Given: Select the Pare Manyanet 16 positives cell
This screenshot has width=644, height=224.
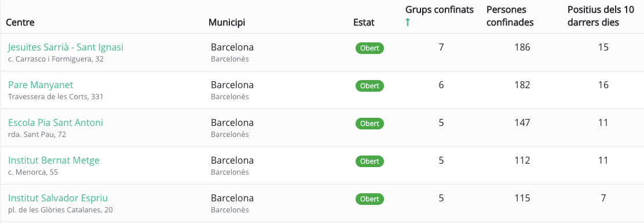Looking at the screenshot, I should [x=603, y=85].
